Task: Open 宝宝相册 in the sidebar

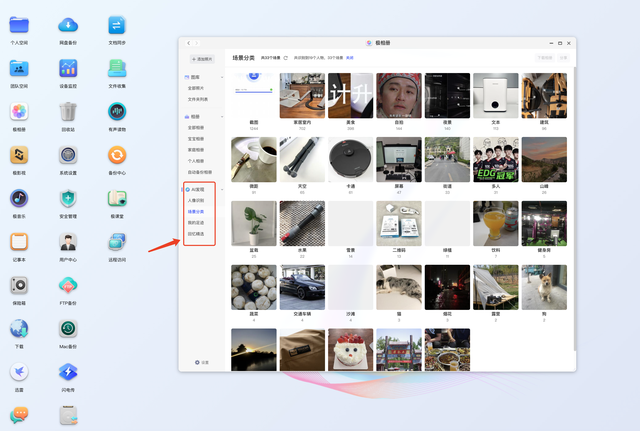Action: click(196, 139)
